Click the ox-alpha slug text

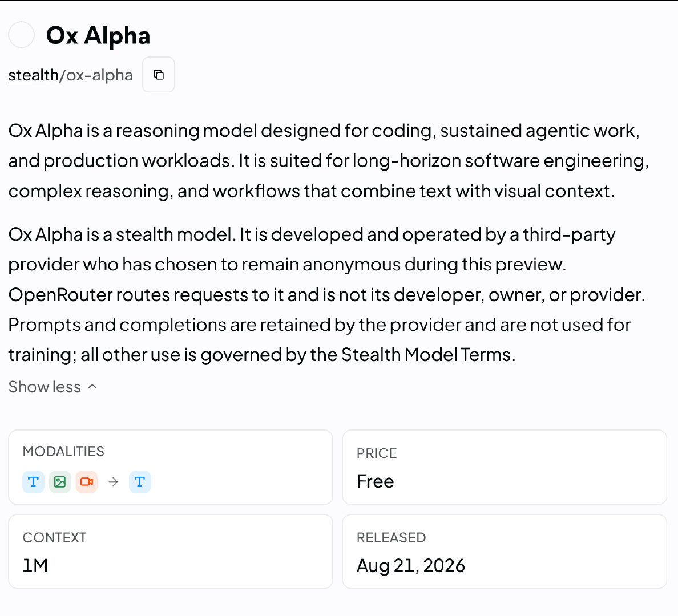[99, 75]
